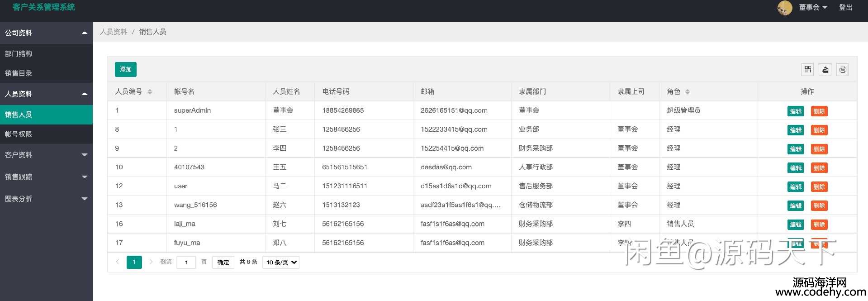The width and height of the screenshot is (868, 301).
Task: Open 帐号权限 in the sidebar
Action: tap(46, 134)
